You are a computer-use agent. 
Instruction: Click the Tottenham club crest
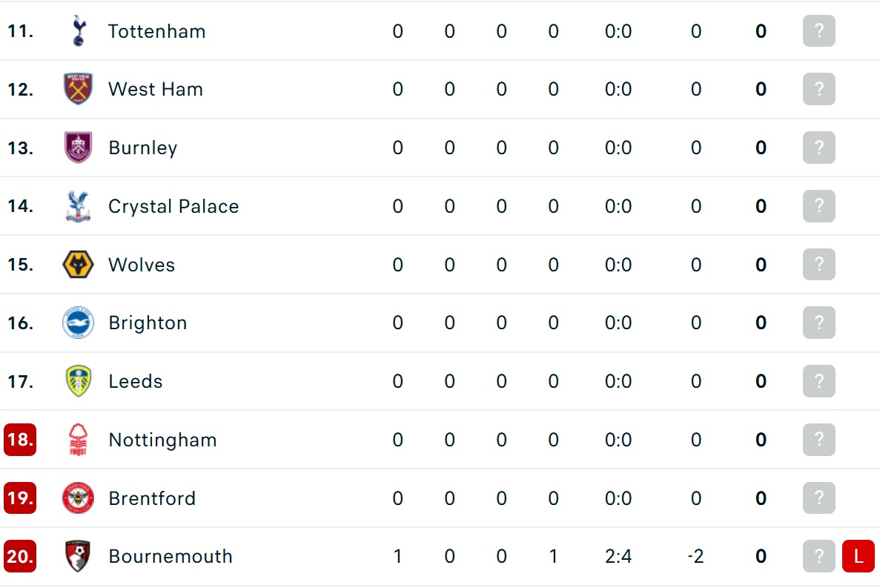click(x=79, y=31)
